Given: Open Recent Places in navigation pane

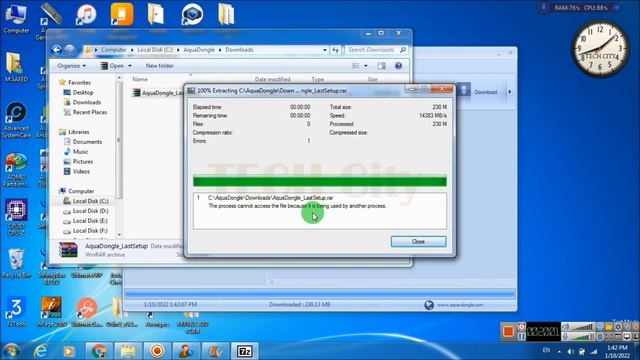Looking at the screenshot, I should [x=90, y=112].
